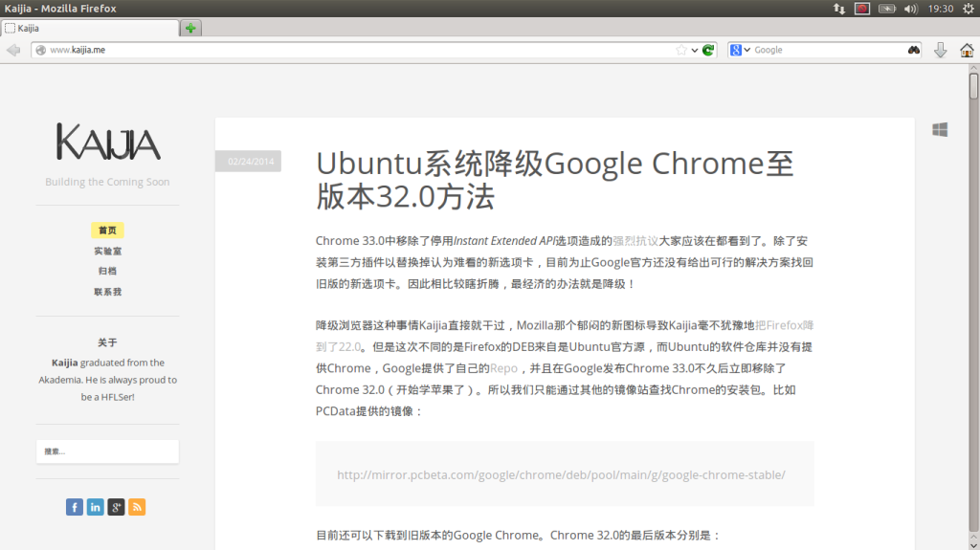Click the 关于 sidebar heading
Viewport: 980px width, 550px height.
[107, 342]
